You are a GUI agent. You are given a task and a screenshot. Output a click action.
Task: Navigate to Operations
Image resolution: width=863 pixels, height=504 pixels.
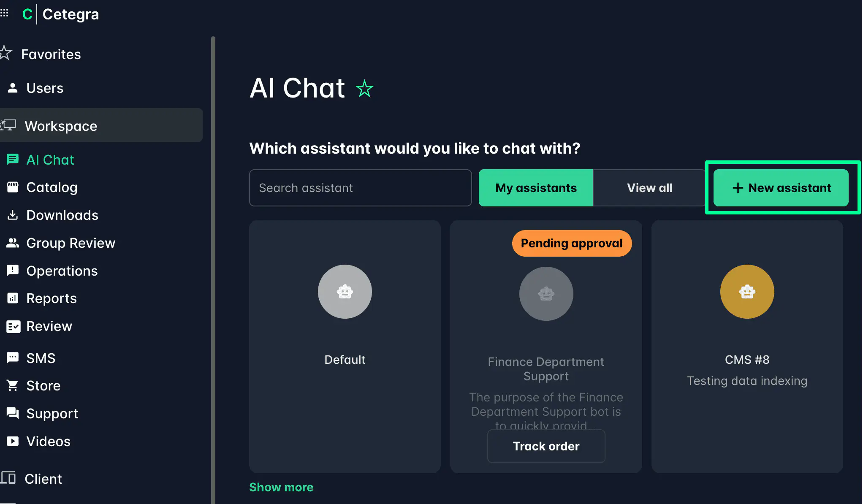pos(62,271)
